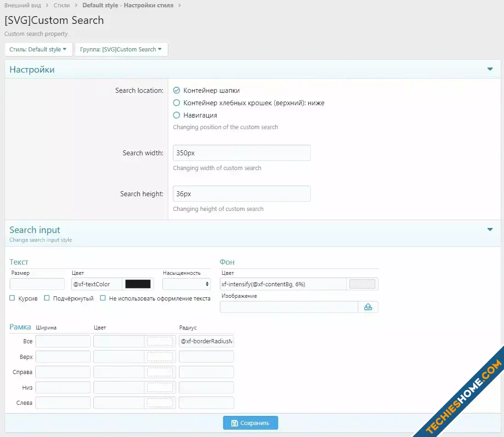Select the Контейнер шапки radio option
504x437 pixels.
coord(177,91)
